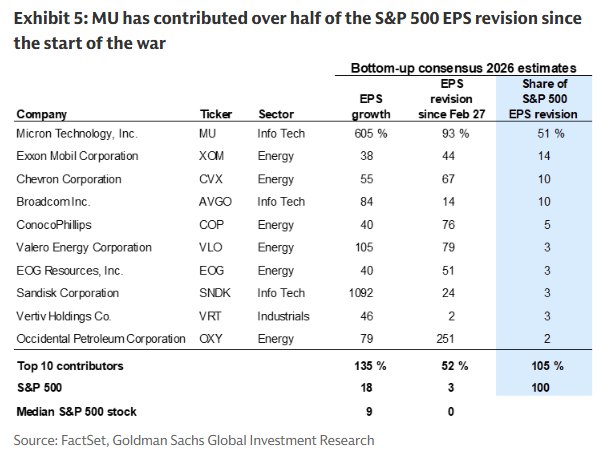Click the Ticker column header
This screenshot has width=608, height=463.
tap(216, 114)
